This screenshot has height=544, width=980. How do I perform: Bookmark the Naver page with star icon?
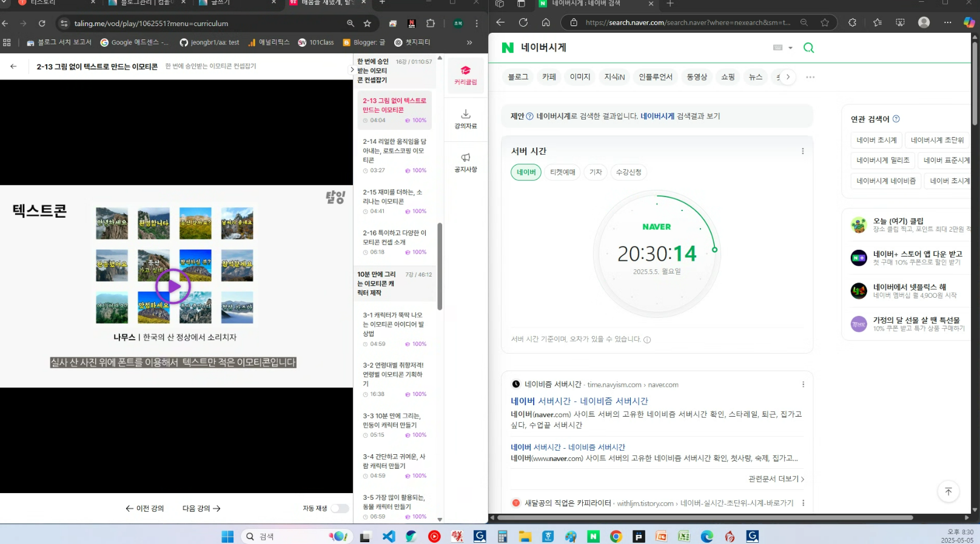(824, 22)
